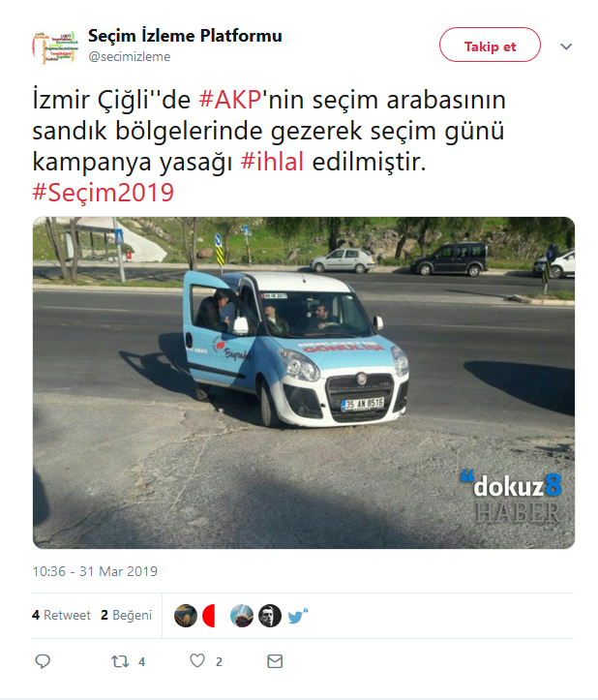
Task: Click the black-and-white portrait liker avatar
Action: coord(270,616)
